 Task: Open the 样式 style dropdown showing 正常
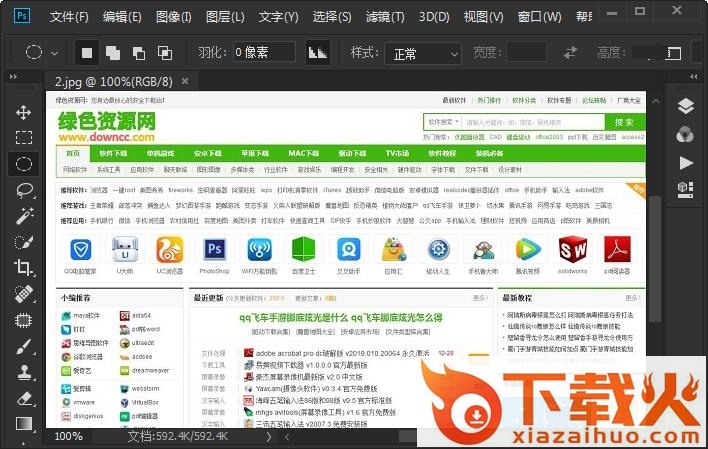423,54
